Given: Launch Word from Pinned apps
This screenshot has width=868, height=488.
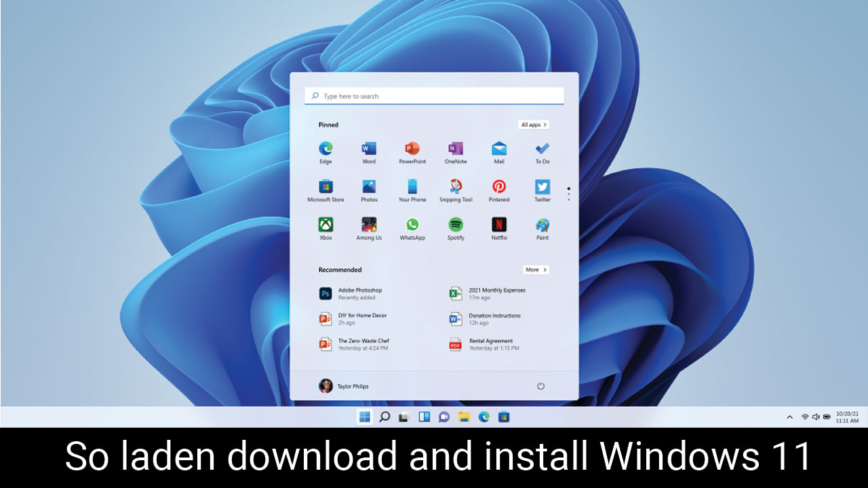Looking at the screenshot, I should pos(369,152).
